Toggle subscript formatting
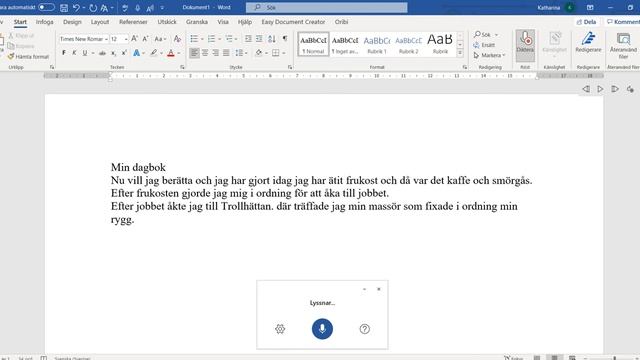 (113, 53)
